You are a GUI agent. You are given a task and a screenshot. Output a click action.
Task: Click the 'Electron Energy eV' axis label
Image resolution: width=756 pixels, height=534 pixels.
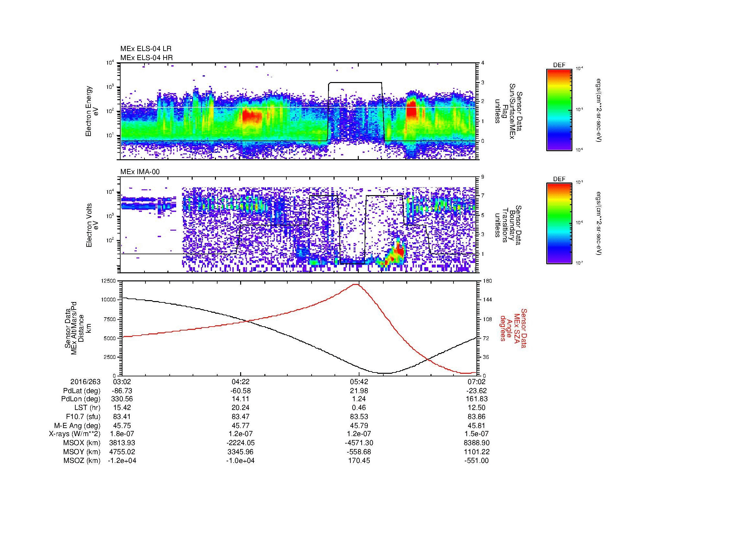point(92,111)
